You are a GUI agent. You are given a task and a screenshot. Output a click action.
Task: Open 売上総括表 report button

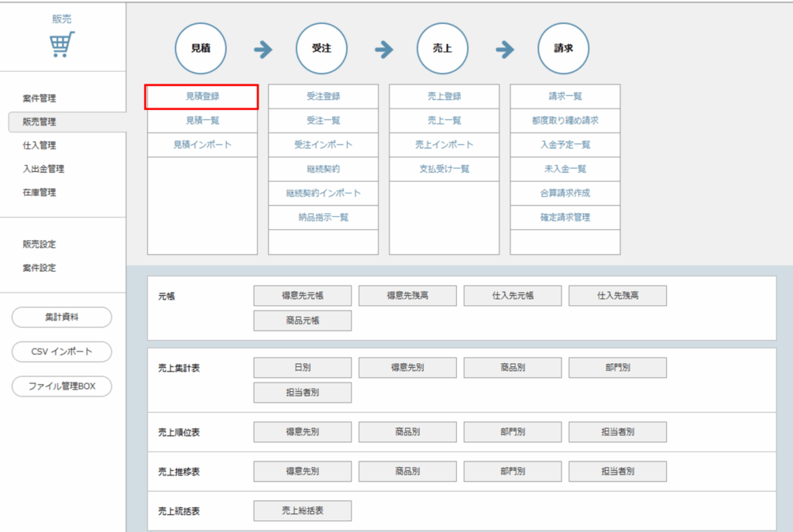pyautogui.click(x=302, y=511)
